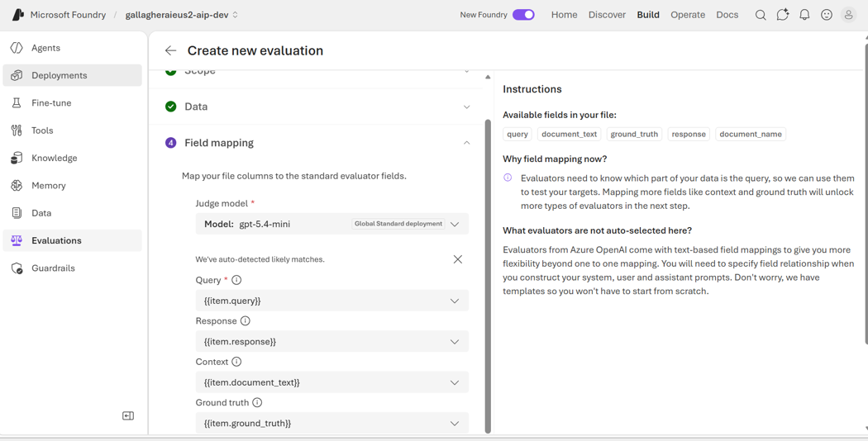868x441 pixels.
Task: Click the notifications bell icon
Action: [x=804, y=15]
